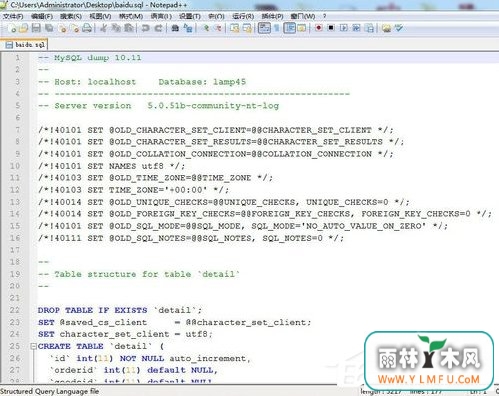The height and width of the screenshot is (396, 499).
Task: Open the 文件(F) menu
Action: click(x=13, y=16)
